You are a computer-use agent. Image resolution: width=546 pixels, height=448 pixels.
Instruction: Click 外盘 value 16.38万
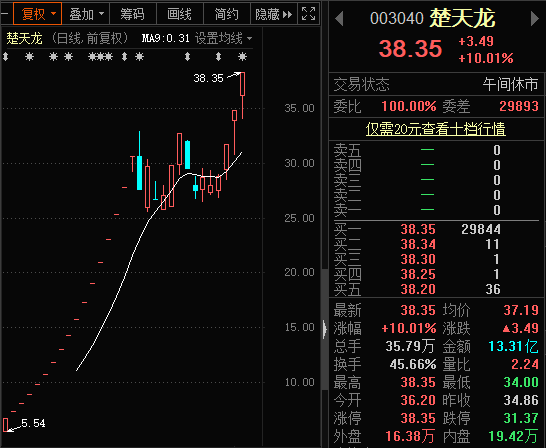(x=410, y=436)
